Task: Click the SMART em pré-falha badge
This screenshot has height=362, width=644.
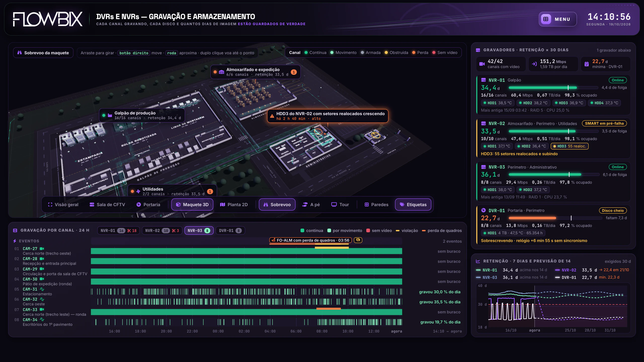Action: pos(604,123)
